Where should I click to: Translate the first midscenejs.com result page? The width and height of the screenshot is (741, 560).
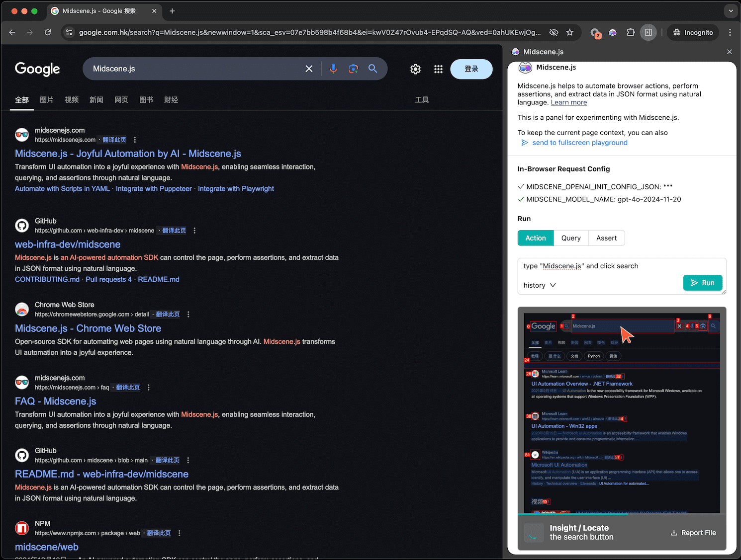(114, 140)
